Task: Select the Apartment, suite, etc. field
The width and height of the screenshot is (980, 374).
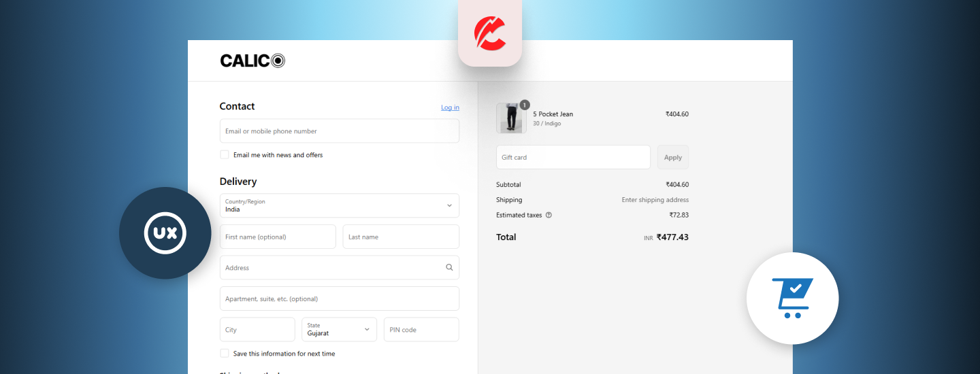Action: 339,299
